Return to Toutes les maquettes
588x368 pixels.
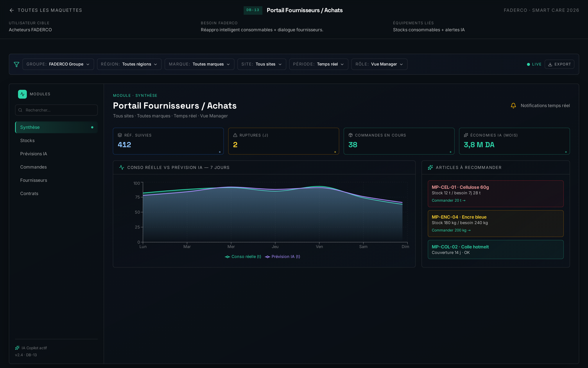click(x=46, y=10)
